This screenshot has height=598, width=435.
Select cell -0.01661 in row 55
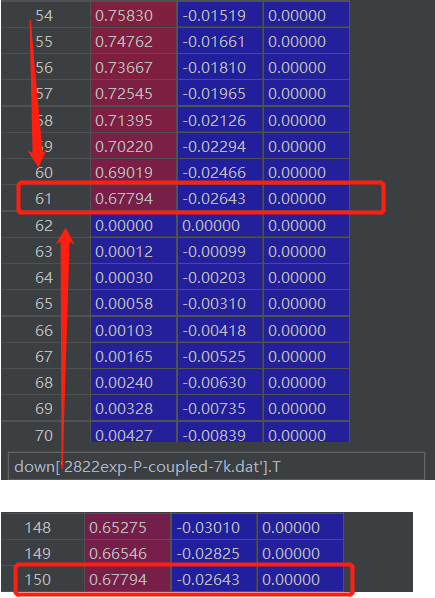[x=220, y=42]
